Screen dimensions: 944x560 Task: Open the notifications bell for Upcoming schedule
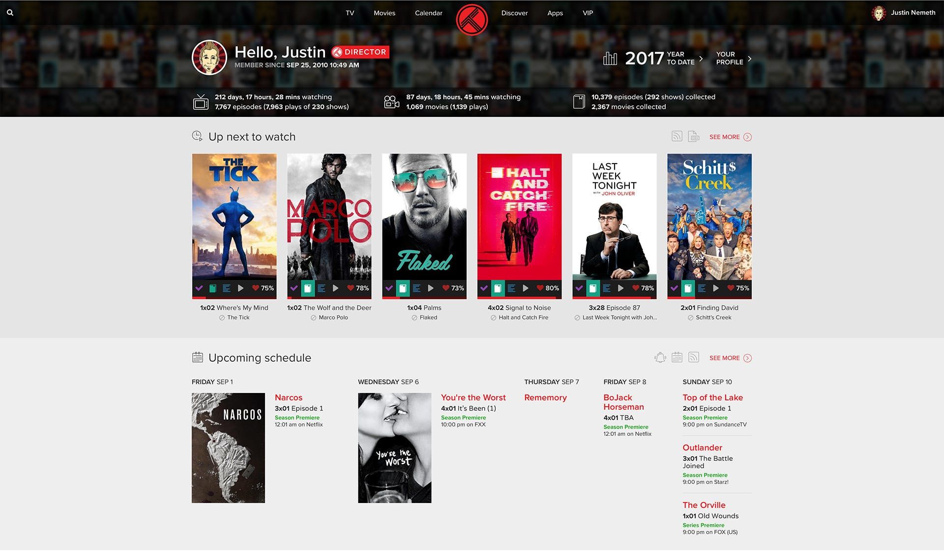click(660, 358)
